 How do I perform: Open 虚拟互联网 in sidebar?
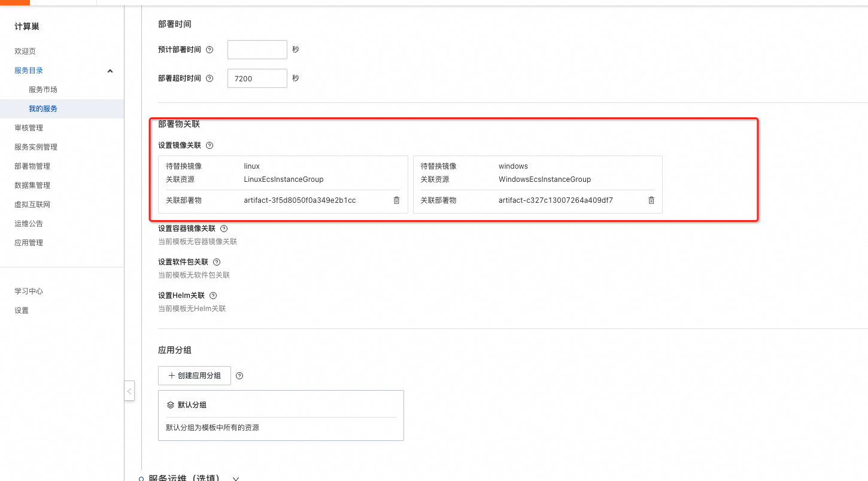click(x=32, y=205)
